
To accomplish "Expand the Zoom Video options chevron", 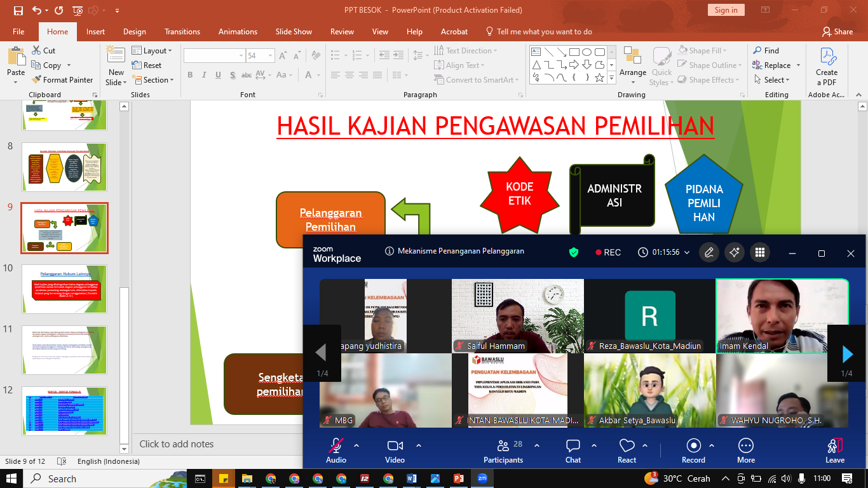I will click(x=418, y=445).
